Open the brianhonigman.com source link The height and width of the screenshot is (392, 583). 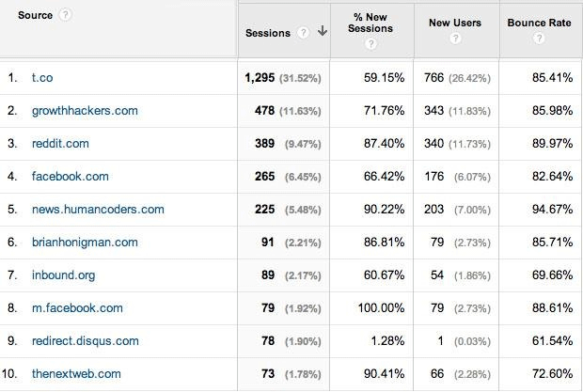click(x=85, y=243)
